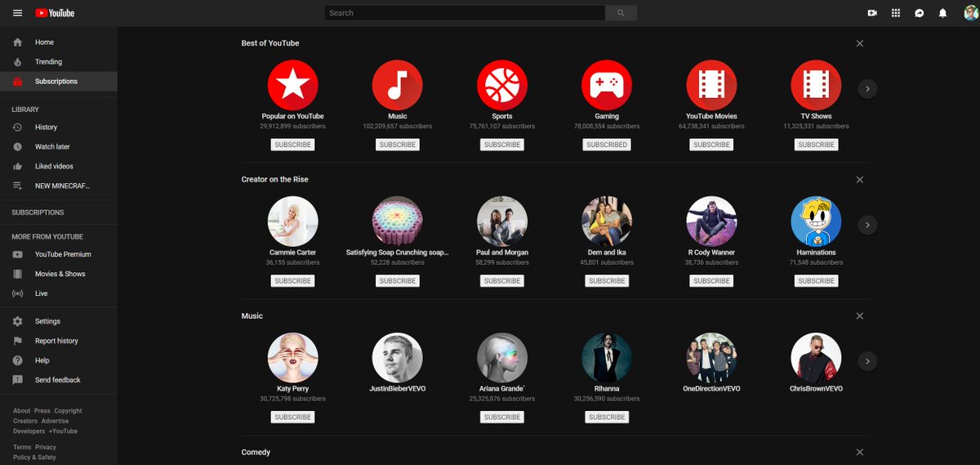Open Watch later list

[x=59, y=147]
